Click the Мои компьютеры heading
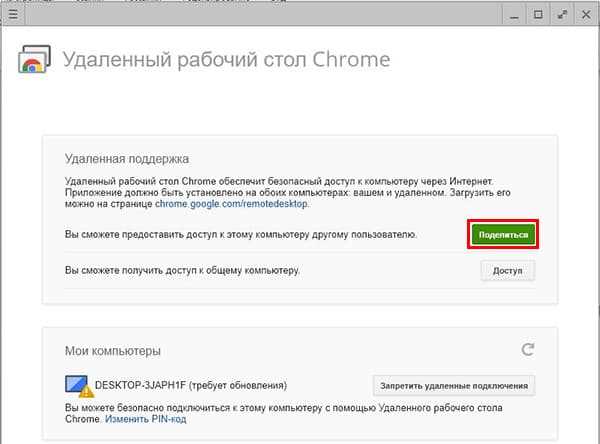Image resolution: width=600 pixels, height=444 pixels. [x=113, y=351]
